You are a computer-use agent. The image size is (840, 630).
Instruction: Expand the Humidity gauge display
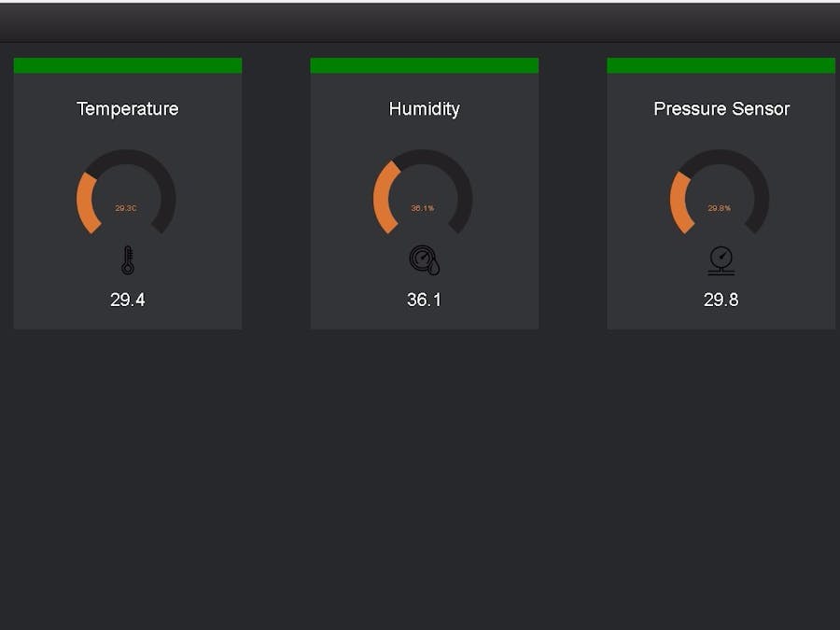pyautogui.click(x=425, y=196)
